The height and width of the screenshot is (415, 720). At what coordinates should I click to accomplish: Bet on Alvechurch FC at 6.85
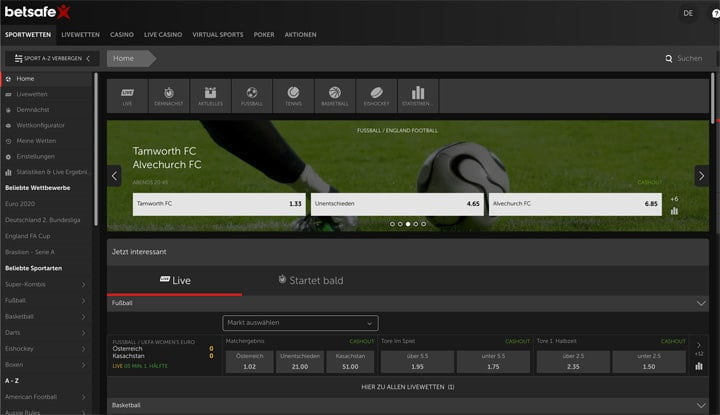pyautogui.click(x=575, y=204)
